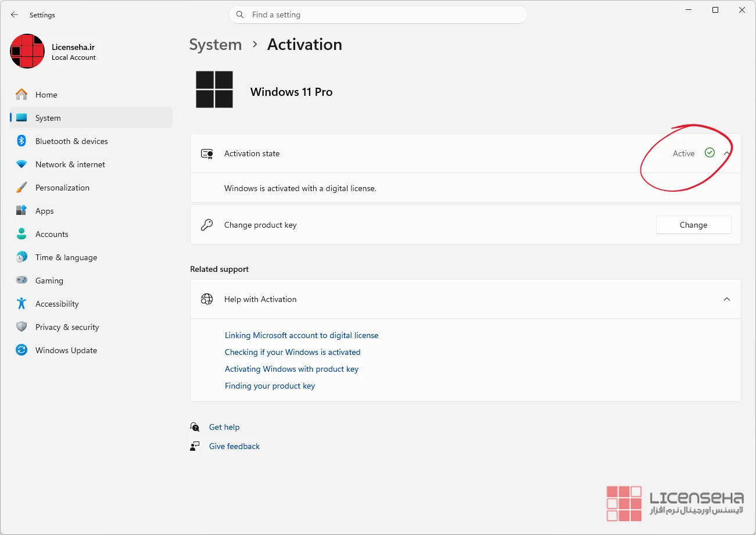Click the Licenseha.ir account avatar
The height and width of the screenshot is (535, 756).
(x=27, y=51)
